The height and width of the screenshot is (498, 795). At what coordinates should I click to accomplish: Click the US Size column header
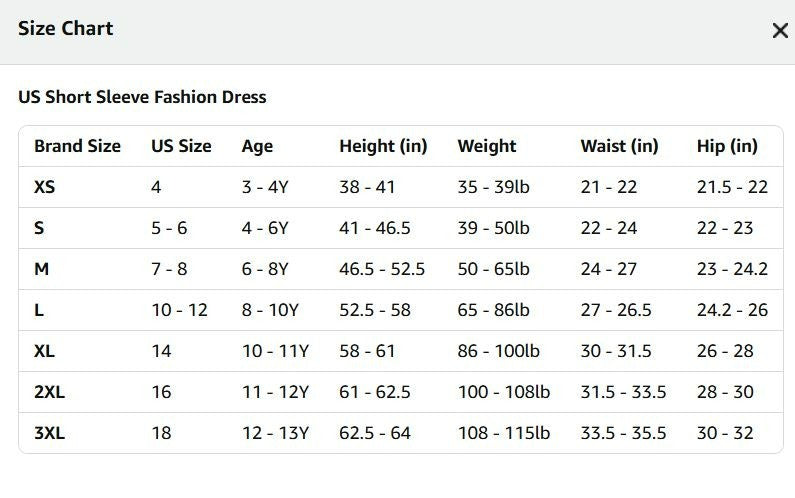click(181, 146)
